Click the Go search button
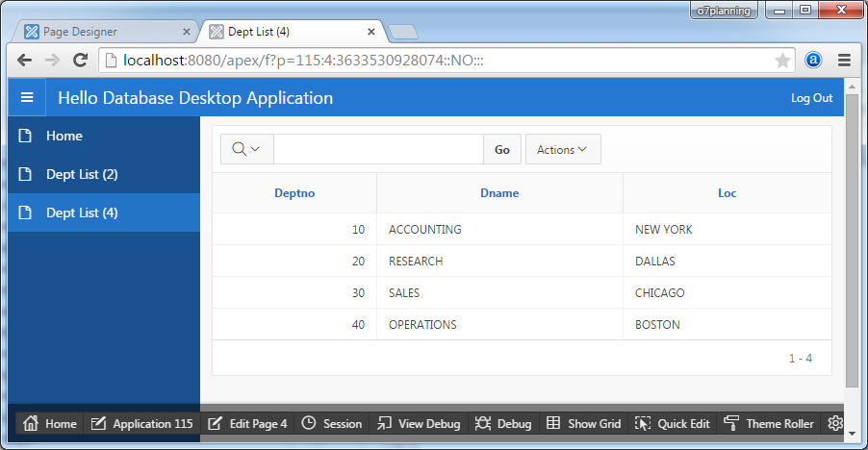 click(502, 149)
